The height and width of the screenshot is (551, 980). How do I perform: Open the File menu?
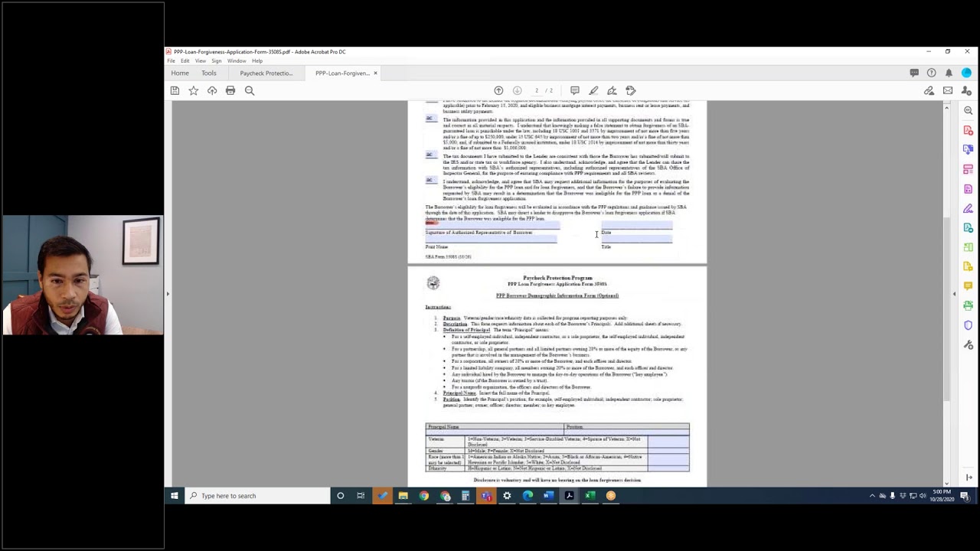click(171, 61)
